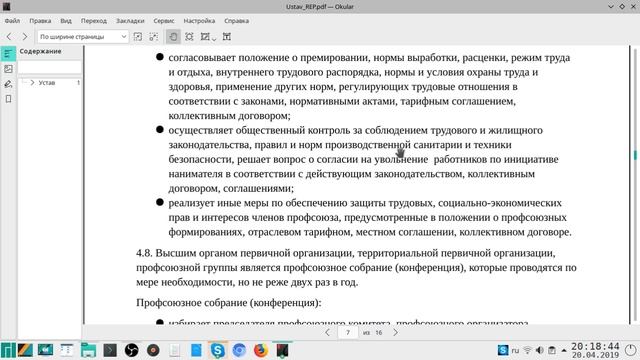Click the blue document taskbar icon
Viewport: 640px width, 360px height.
click(196, 350)
